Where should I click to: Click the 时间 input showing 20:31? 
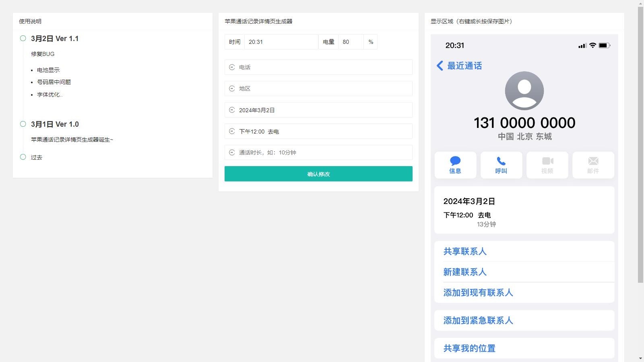[x=281, y=42]
